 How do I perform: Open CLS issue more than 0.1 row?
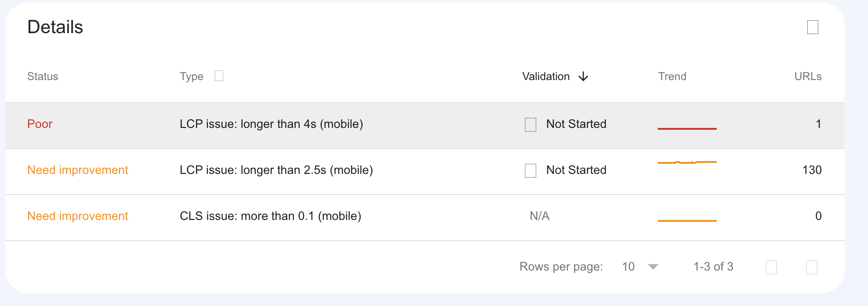270,216
